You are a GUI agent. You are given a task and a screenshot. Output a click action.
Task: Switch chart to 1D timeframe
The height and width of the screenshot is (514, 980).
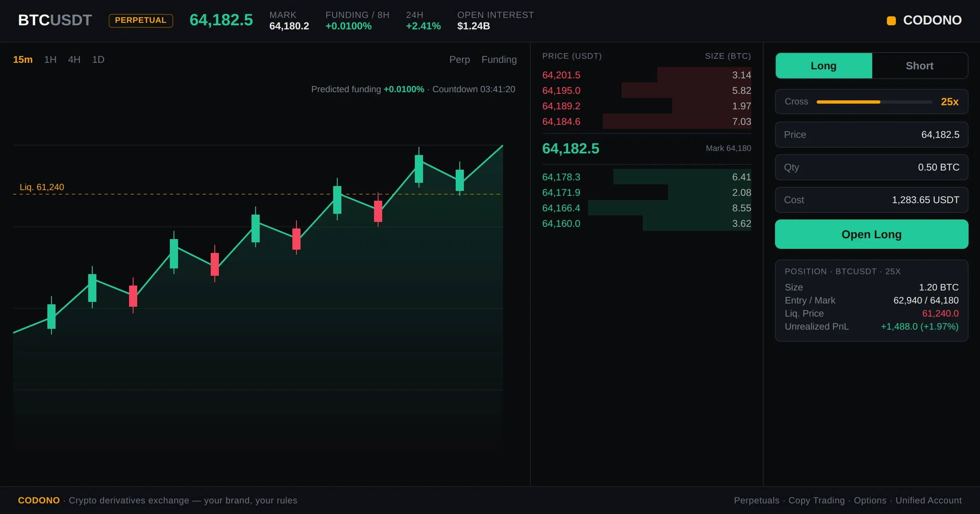(98, 60)
